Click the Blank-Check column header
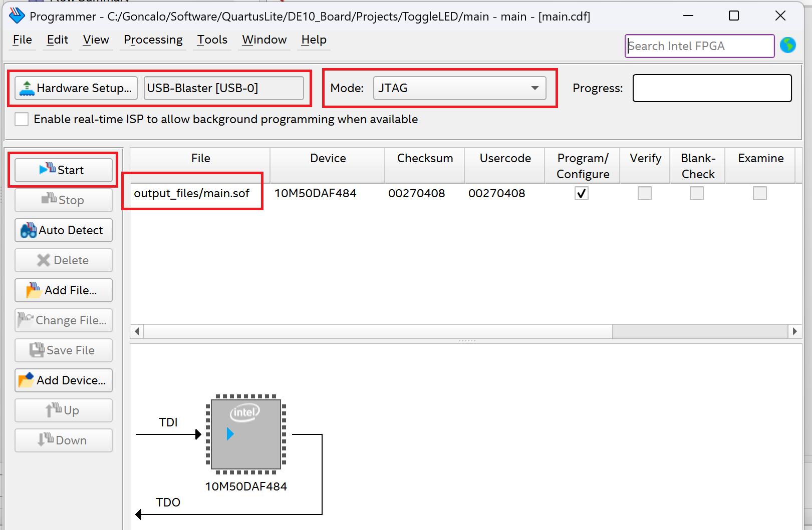 pyautogui.click(x=698, y=166)
